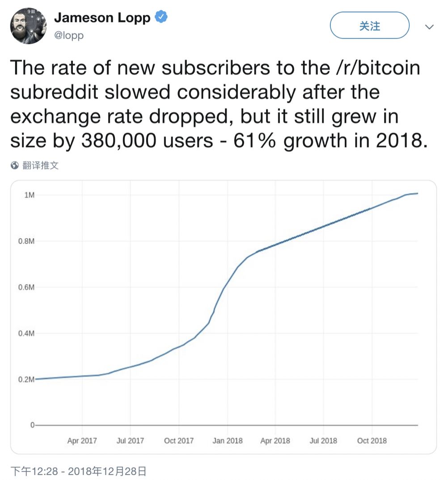Click the Apr 2017 x-axis label
Viewport: 448px width, 480px height.
pos(82,441)
